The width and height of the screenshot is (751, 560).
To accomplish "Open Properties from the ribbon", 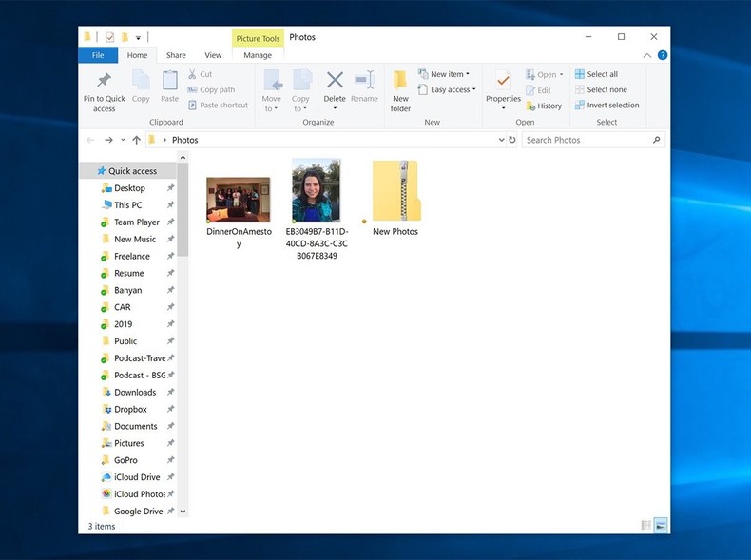I will pyautogui.click(x=503, y=82).
